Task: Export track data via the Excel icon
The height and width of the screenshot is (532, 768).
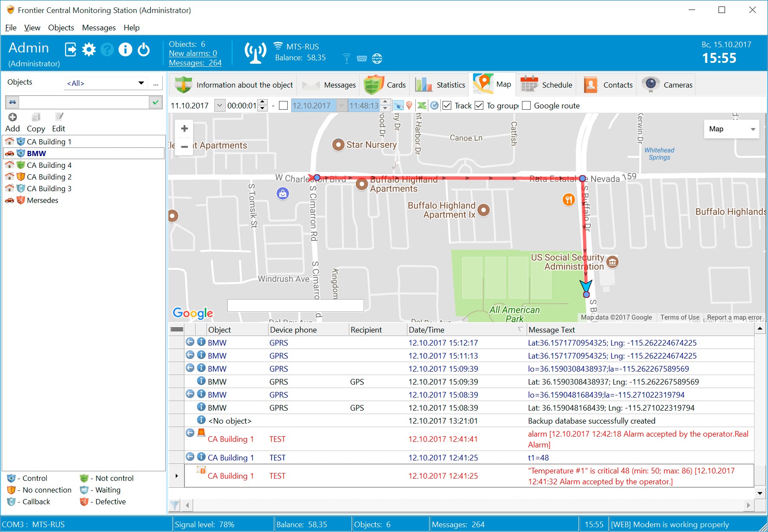Action: click(x=421, y=105)
